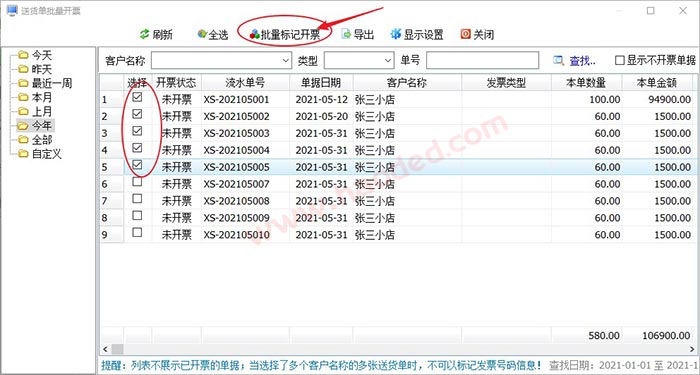Viewport: 700px width, 375px height.
Task: Click the 2021-05-12 date cell
Action: 321,100
